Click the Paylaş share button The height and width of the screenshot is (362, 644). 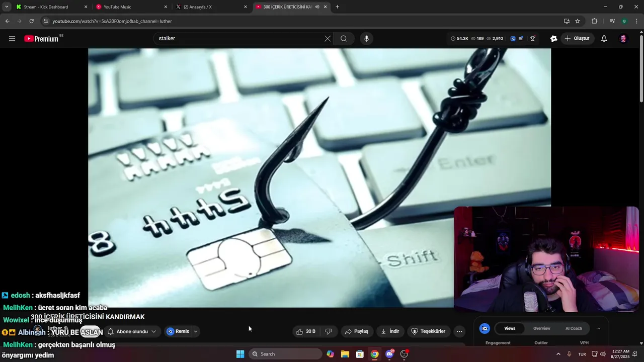357,331
